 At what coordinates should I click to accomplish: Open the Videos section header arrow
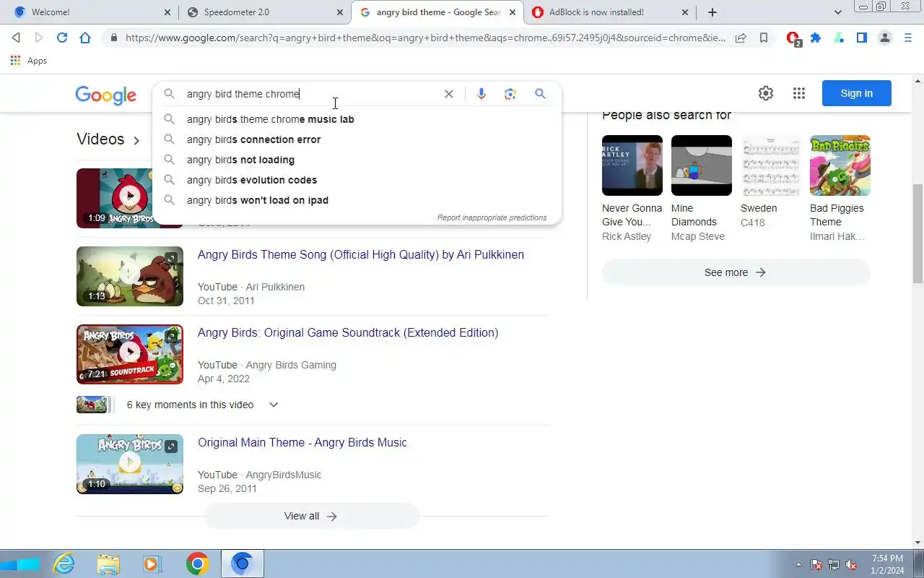[136, 140]
